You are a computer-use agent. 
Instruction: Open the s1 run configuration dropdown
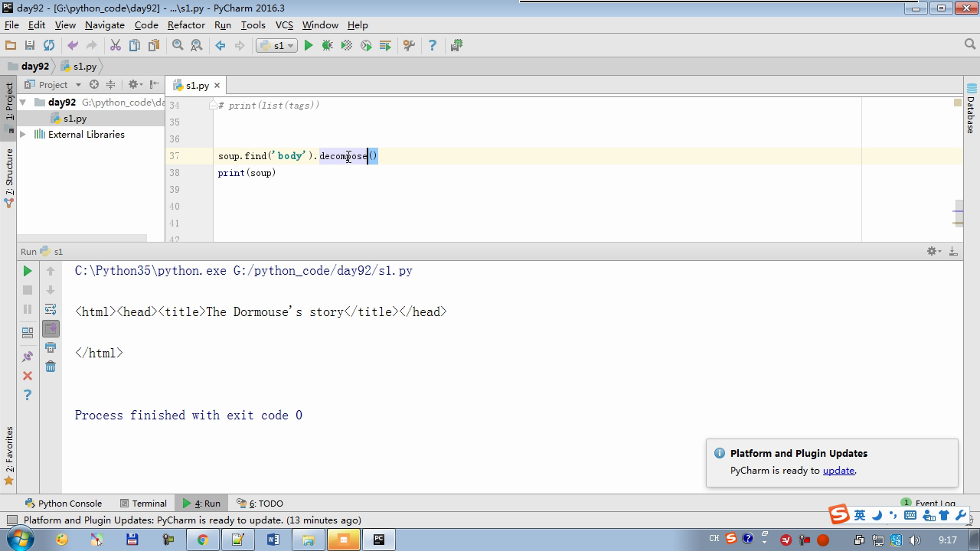[277, 46]
